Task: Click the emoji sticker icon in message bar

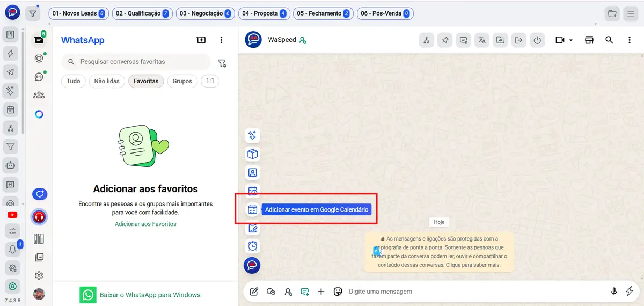Action: click(338, 292)
